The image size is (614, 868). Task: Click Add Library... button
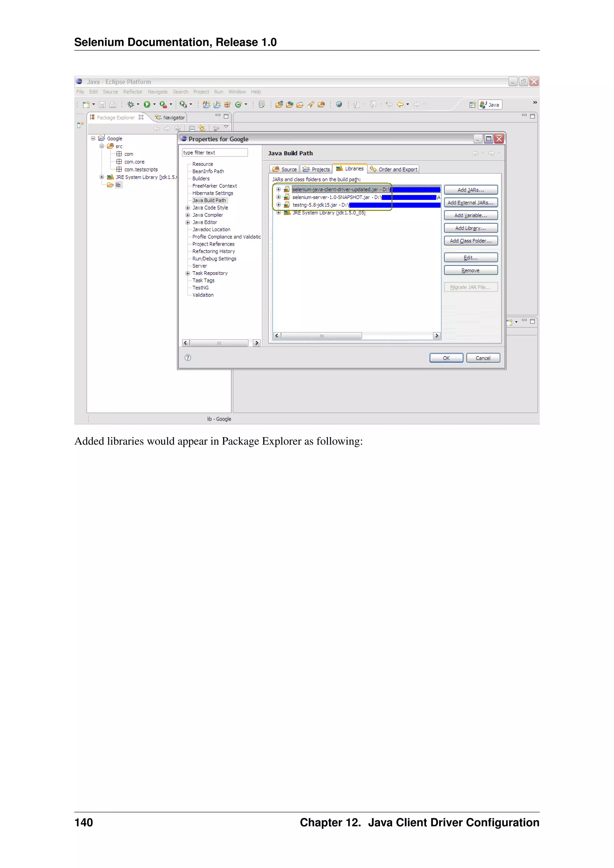coord(471,228)
